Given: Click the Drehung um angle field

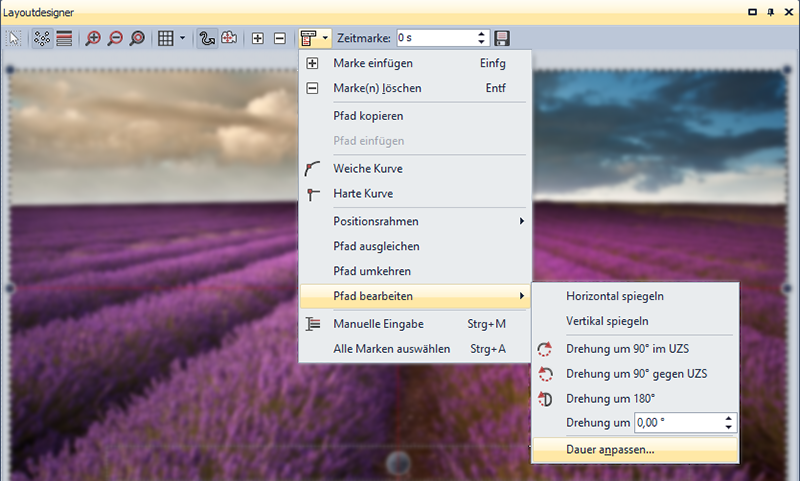Looking at the screenshot, I should click(678, 423).
